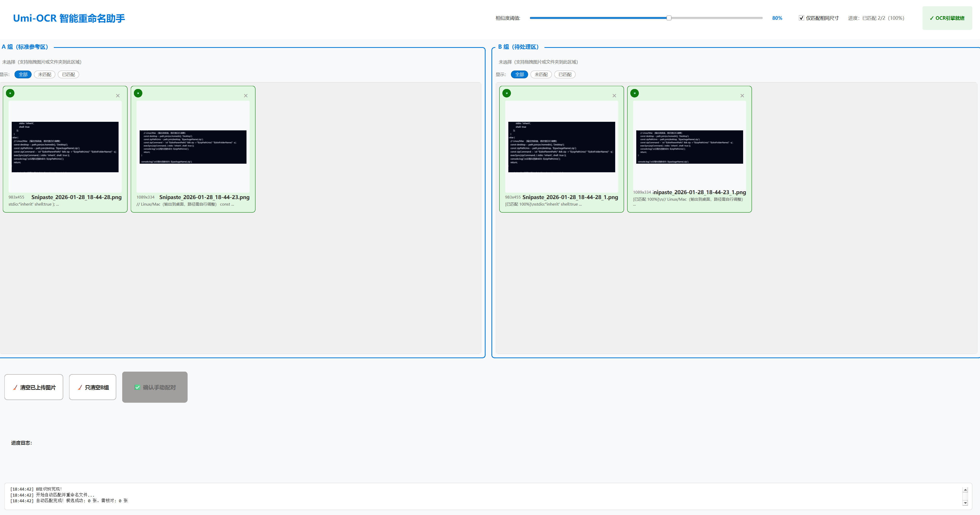
Task: Remove the Snipaste_2026-01-28_18-44-28.png card in group A
Action: coord(118,96)
